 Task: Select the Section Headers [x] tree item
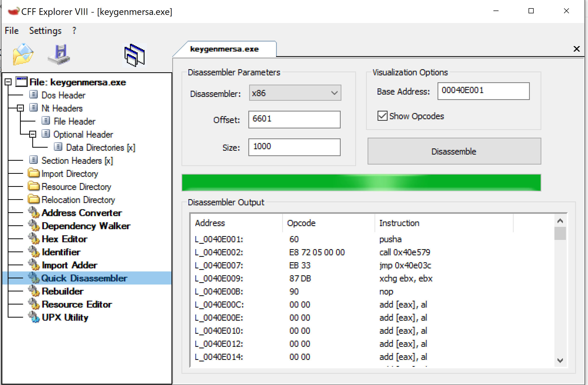click(x=77, y=160)
